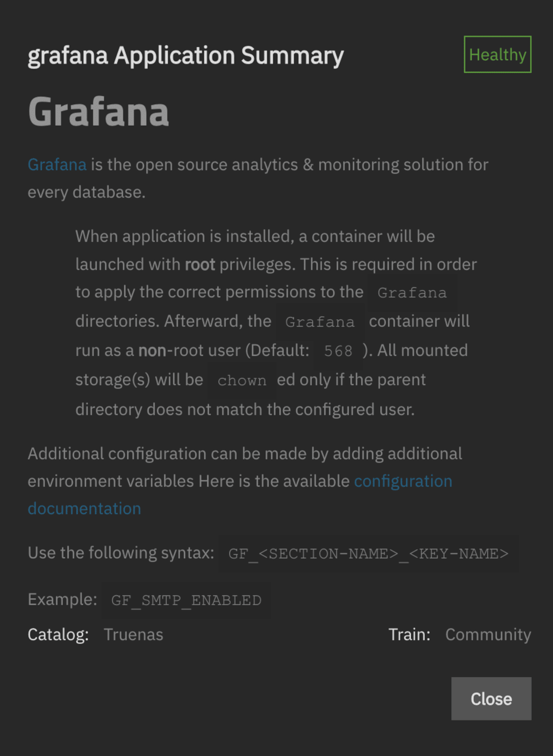Viewport: 553px width, 756px height.
Task: Click the large Grafana heading
Action: pos(99,112)
